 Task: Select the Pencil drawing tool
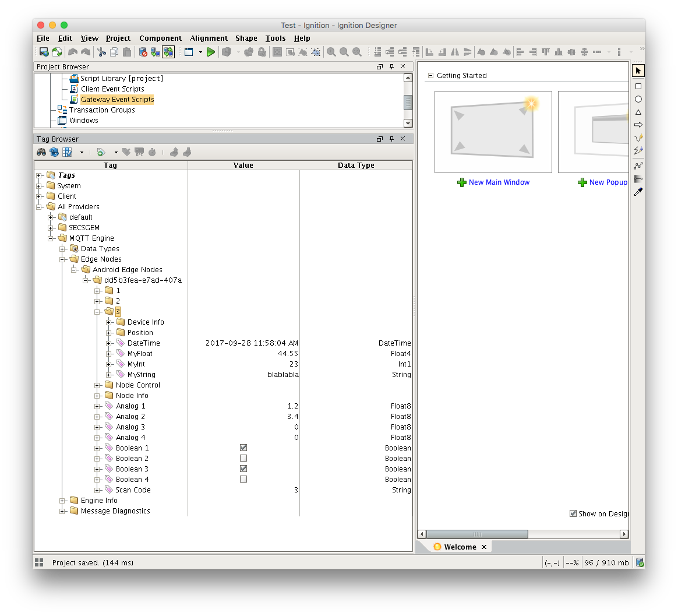[638, 138]
